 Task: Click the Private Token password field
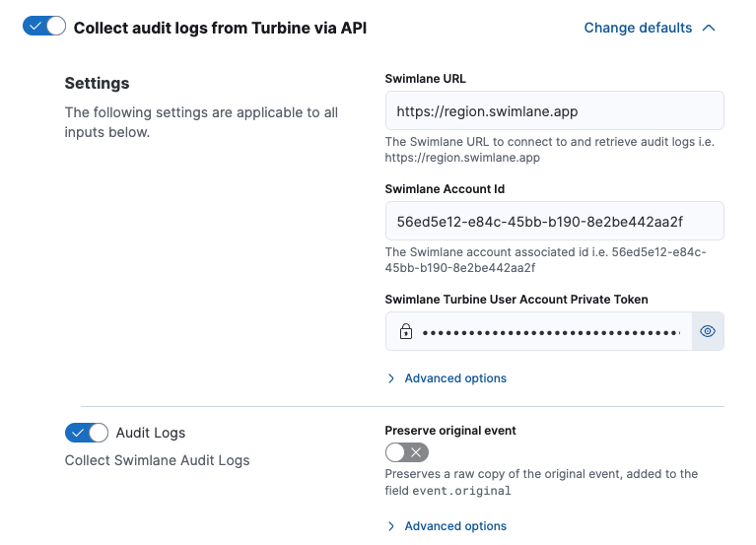tap(550, 332)
